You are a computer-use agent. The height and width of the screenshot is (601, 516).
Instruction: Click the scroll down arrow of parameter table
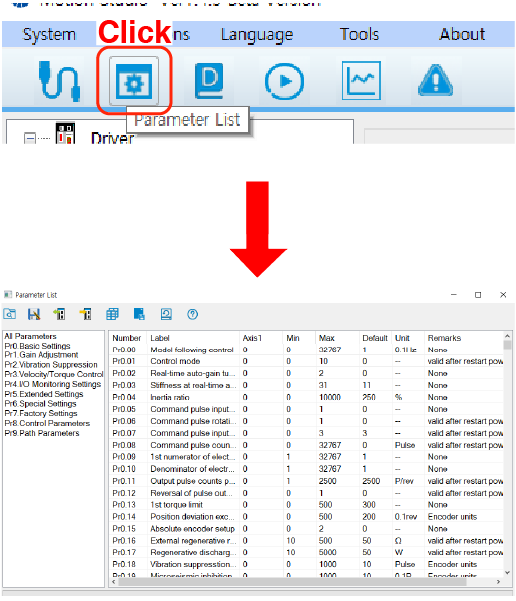[x=508, y=573]
